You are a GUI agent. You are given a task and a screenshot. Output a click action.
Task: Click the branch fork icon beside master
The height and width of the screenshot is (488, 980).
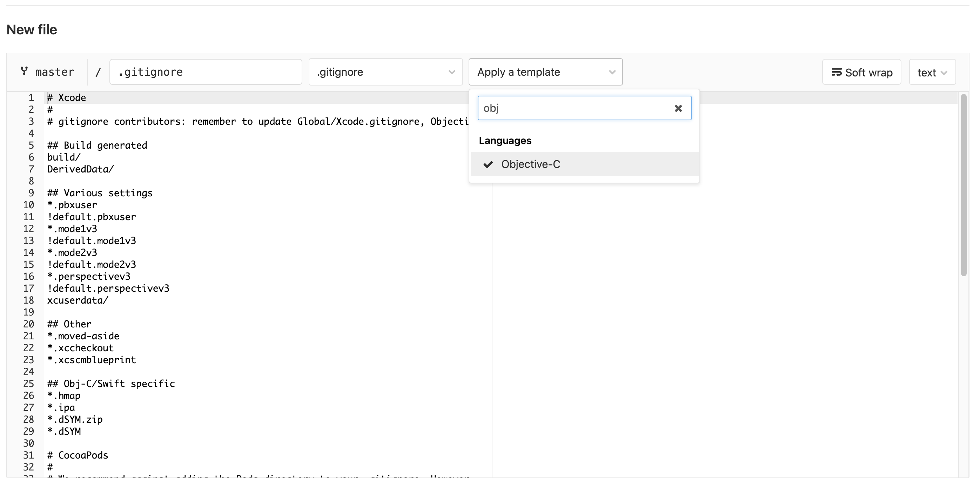(24, 71)
